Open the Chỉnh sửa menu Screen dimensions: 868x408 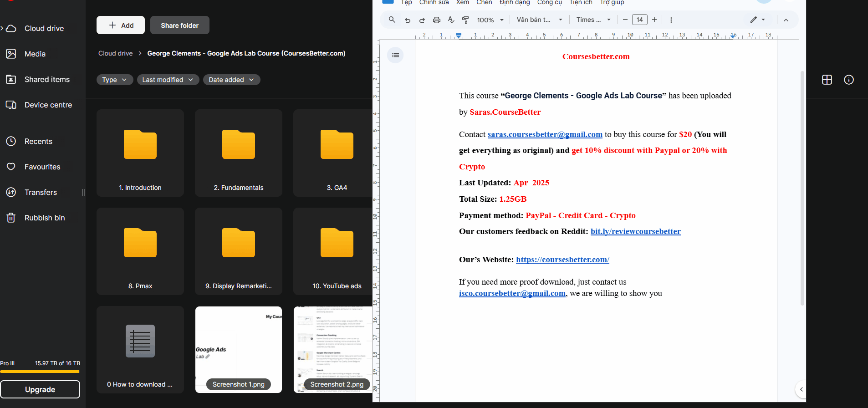tap(434, 2)
